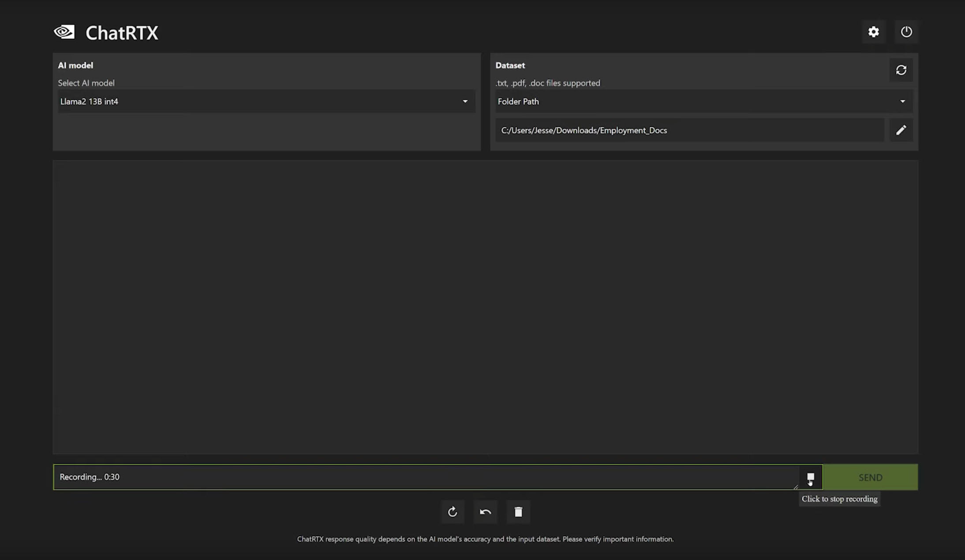
Task: Stop the voice recording
Action: pyautogui.click(x=811, y=477)
